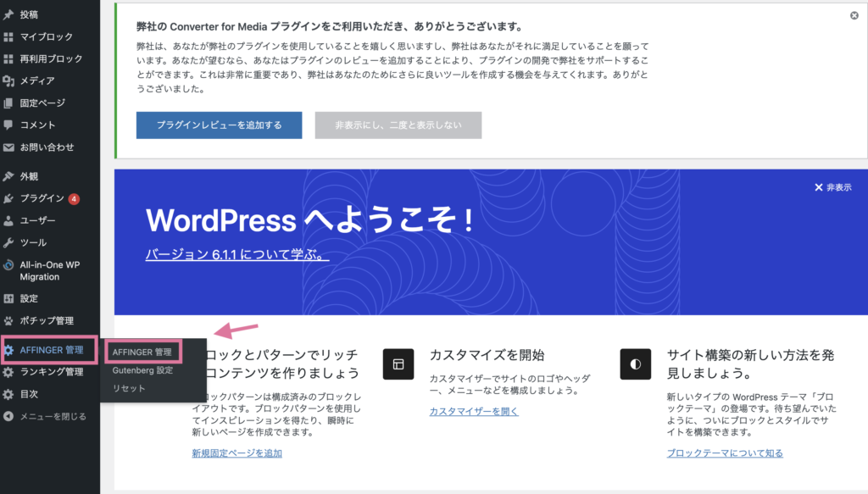Screen dimensions: 868x494
Task: Click the All-in-One WP Migration icon
Action: point(8,265)
